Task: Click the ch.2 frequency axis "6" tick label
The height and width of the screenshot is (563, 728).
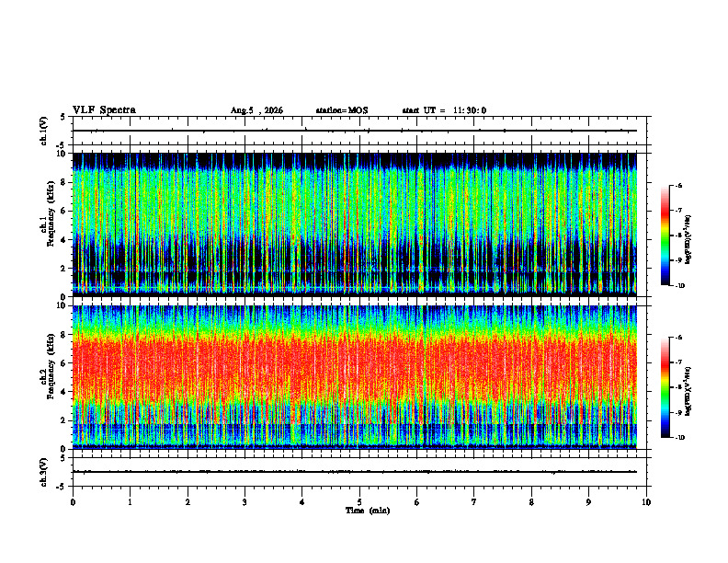Action: [64, 363]
